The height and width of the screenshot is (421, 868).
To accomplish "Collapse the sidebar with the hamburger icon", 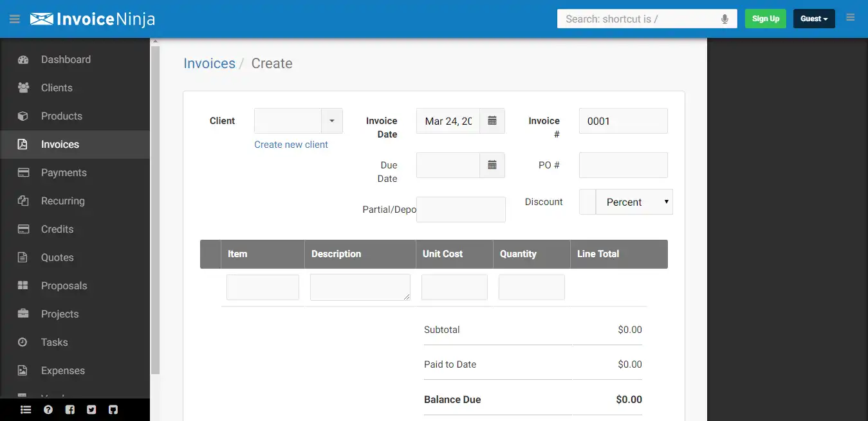I will pos(14,19).
